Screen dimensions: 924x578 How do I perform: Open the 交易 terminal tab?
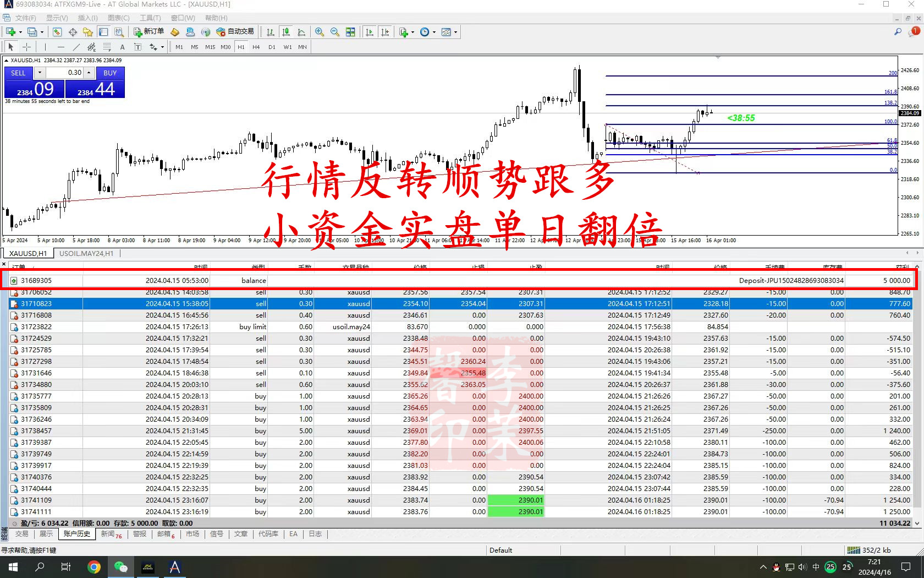point(21,534)
